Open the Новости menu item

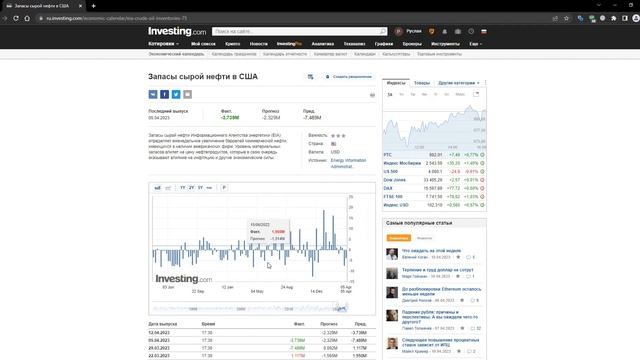point(259,44)
